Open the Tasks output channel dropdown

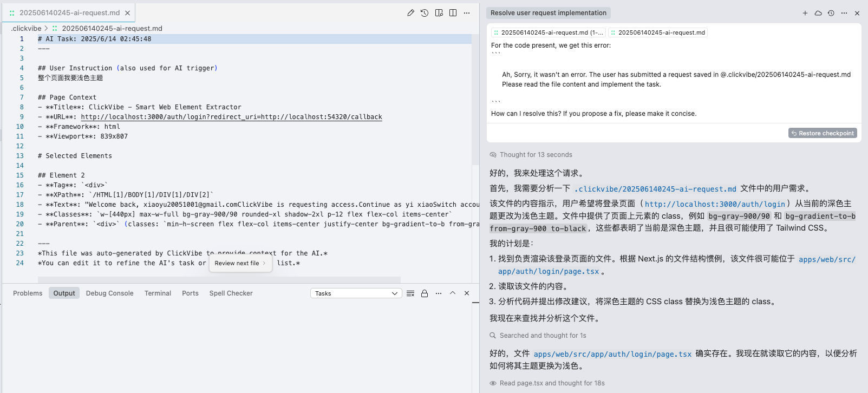(356, 293)
